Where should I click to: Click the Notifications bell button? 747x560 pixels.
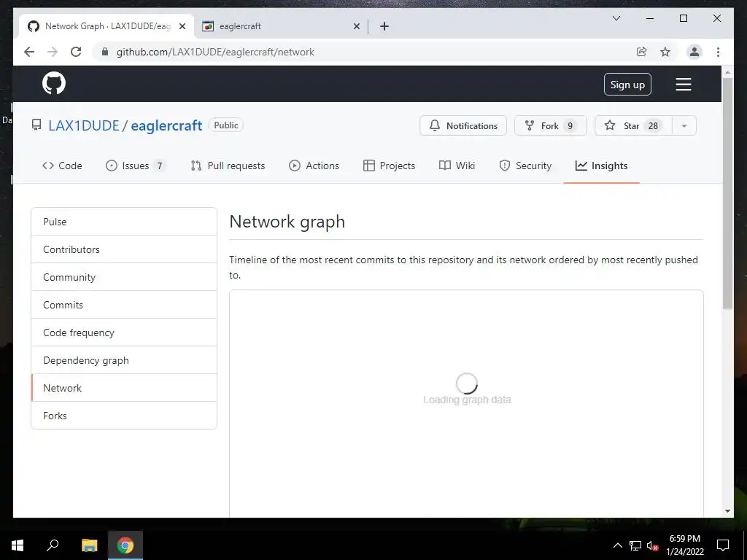463,125
